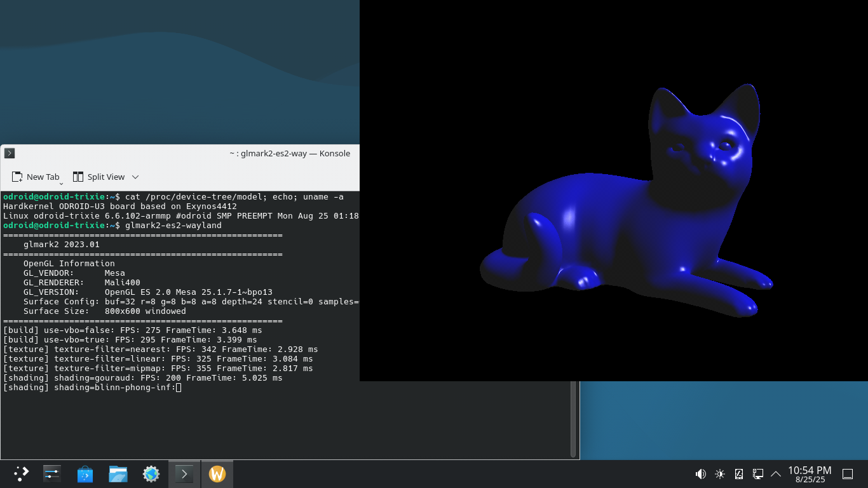Open audio volume tray icon

point(701,473)
